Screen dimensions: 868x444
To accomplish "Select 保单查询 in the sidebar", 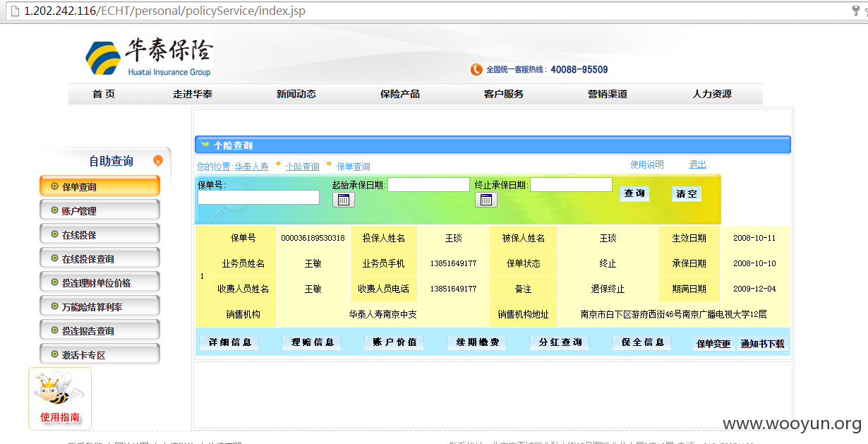I will pos(100,186).
